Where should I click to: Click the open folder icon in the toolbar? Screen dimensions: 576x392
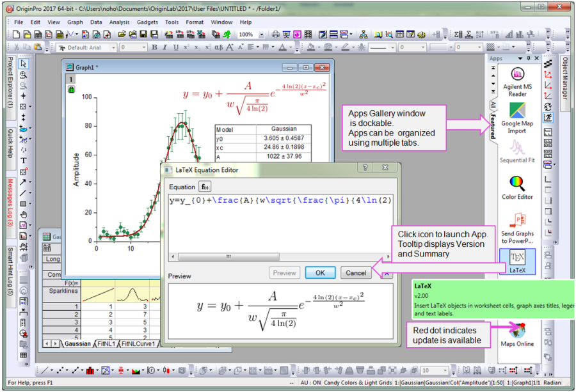click(122, 35)
